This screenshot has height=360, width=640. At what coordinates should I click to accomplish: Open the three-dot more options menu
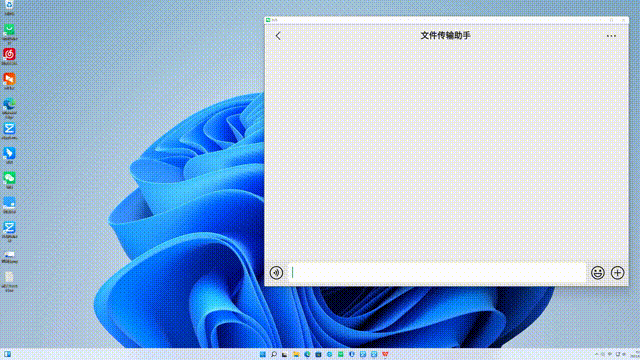[611, 36]
